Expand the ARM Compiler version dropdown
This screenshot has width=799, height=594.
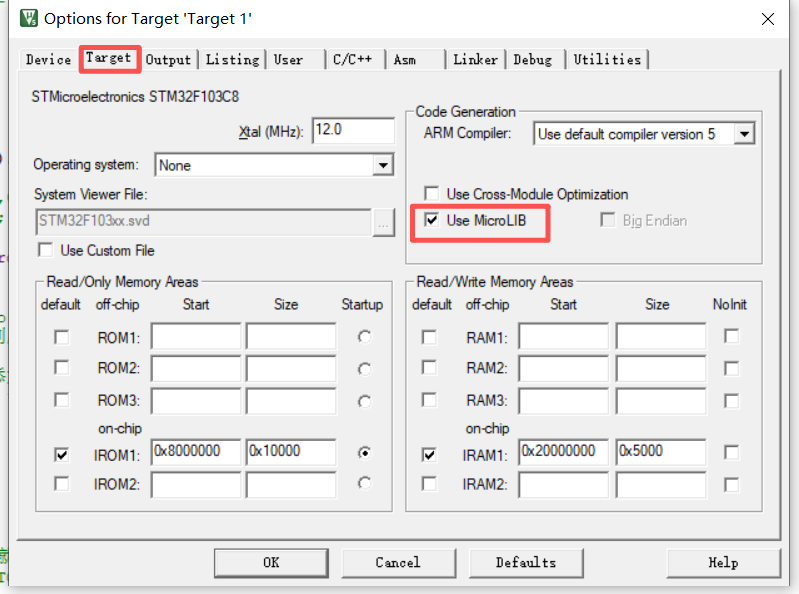click(744, 134)
